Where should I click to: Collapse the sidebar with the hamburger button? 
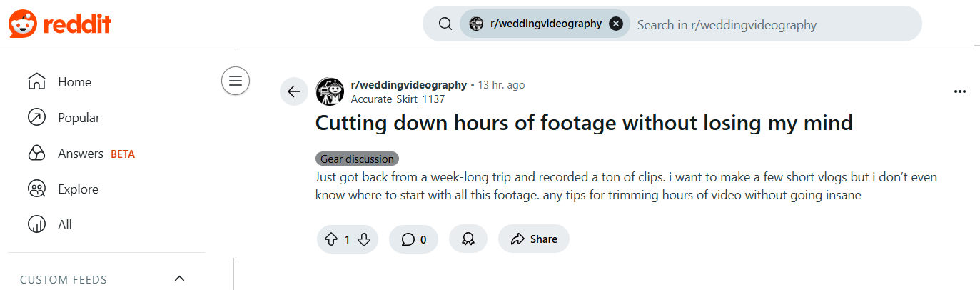coord(236,81)
